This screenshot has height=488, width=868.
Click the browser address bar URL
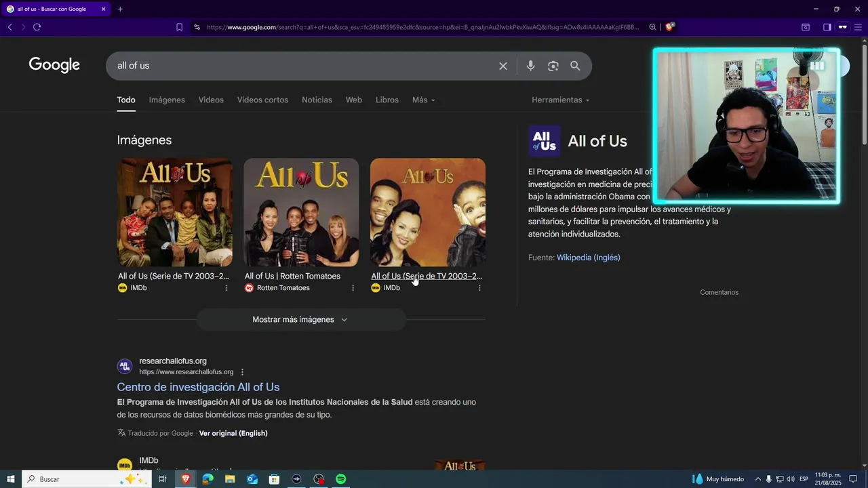[x=422, y=27]
